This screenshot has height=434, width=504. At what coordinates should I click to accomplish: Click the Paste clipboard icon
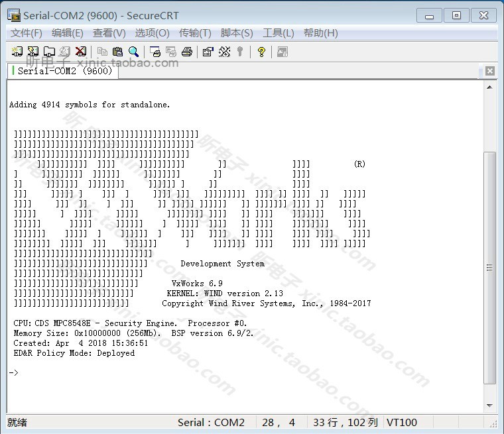point(118,52)
